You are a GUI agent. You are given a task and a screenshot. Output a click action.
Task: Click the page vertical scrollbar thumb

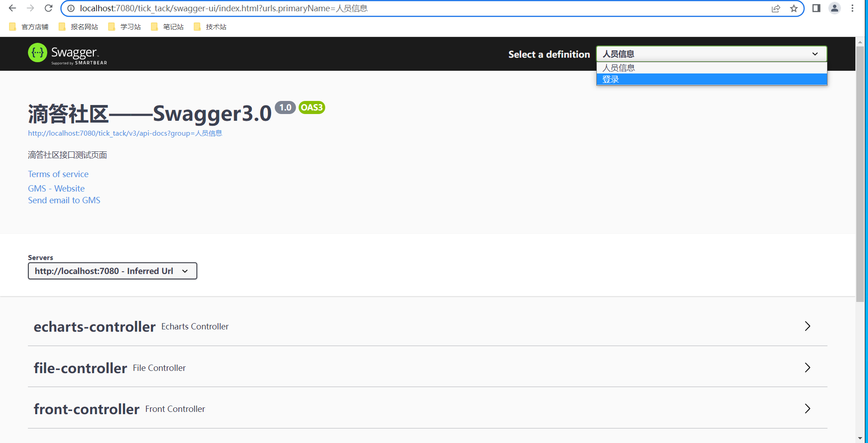860,174
